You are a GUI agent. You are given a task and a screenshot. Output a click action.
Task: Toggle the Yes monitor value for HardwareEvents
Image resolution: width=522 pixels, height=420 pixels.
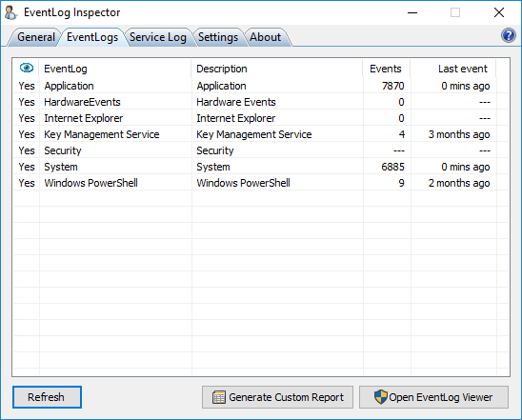tap(27, 102)
